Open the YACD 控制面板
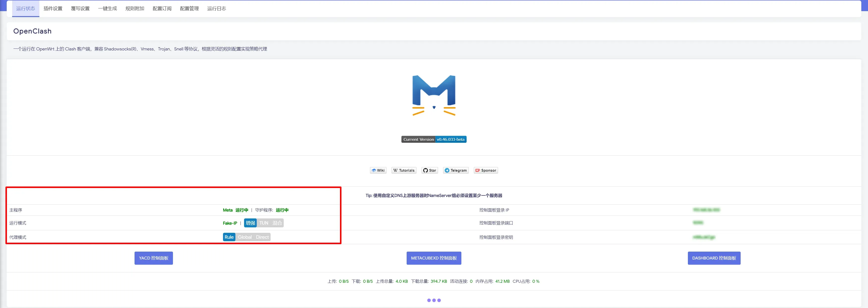The image size is (868, 308). click(154, 258)
